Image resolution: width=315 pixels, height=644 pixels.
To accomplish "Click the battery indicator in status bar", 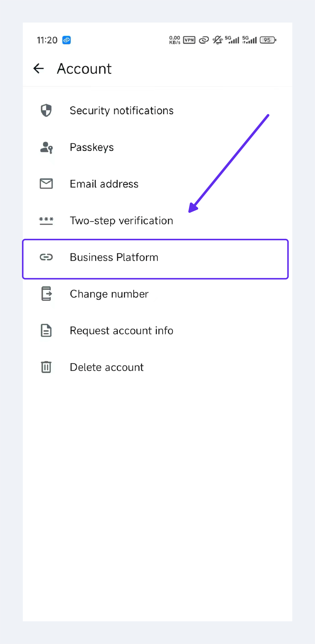I will (268, 40).
